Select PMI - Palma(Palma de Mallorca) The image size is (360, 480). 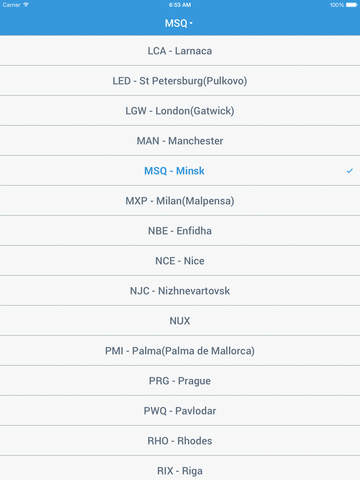tap(180, 351)
